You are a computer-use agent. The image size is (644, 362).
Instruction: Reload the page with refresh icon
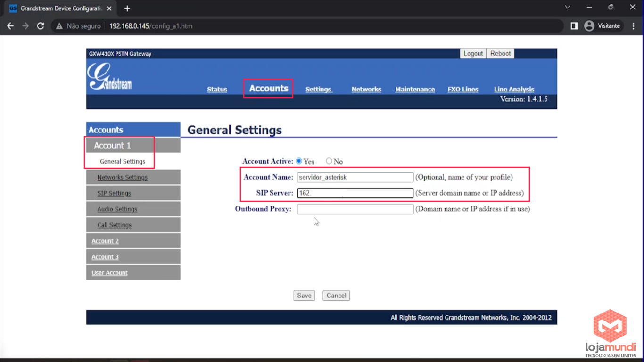pyautogui.click(x=41, y=26)
